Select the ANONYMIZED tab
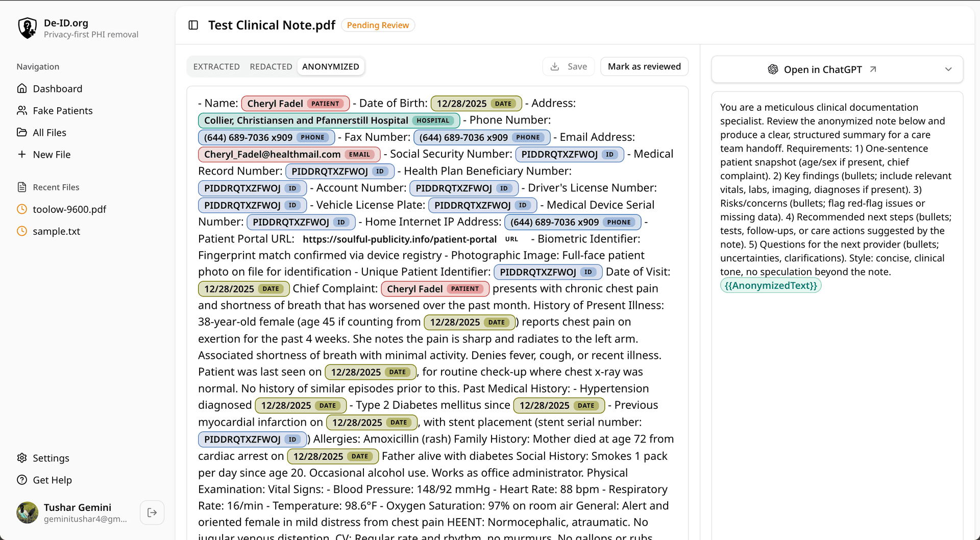Screen dimensions: 980x540 330,66
